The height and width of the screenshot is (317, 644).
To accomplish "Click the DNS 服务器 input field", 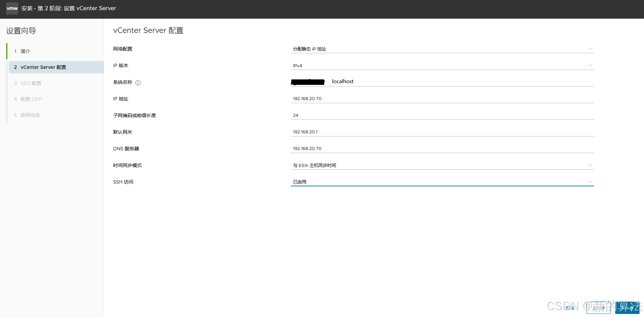I will [442, 149].
